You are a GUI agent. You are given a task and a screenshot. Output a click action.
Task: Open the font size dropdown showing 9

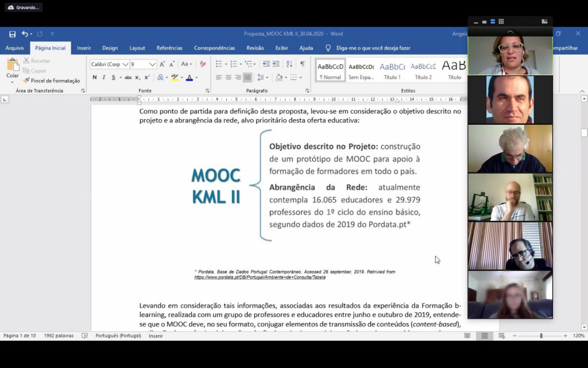tap(152, 64)
